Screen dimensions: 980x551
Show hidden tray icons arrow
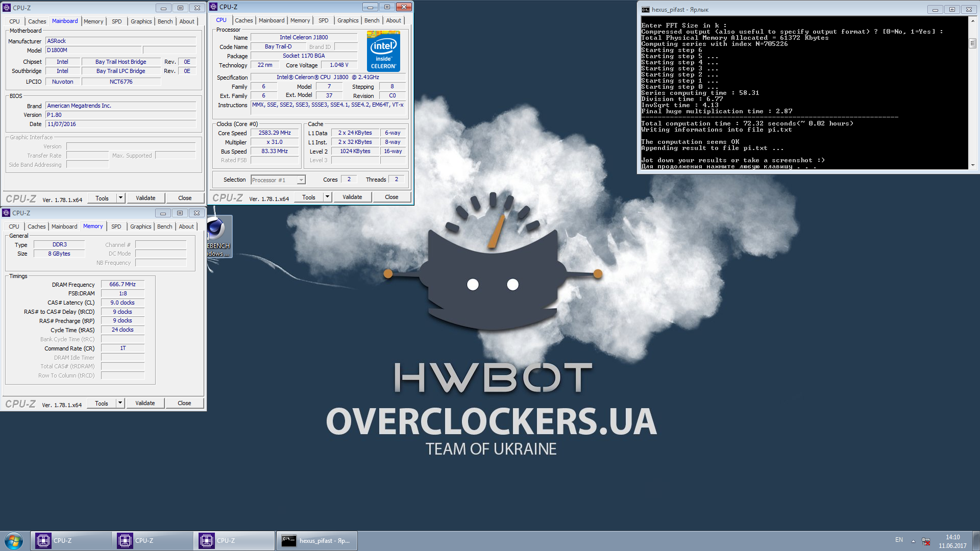pos(913,541)
